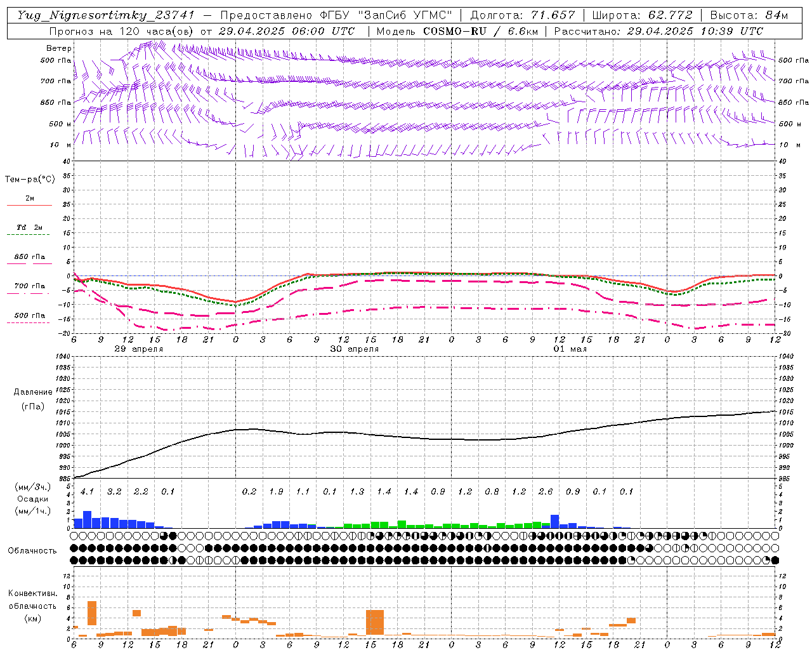Click the precipitation value 2.2
The height and width of the screenshot is (650, 812).
[x=141, y=491]
